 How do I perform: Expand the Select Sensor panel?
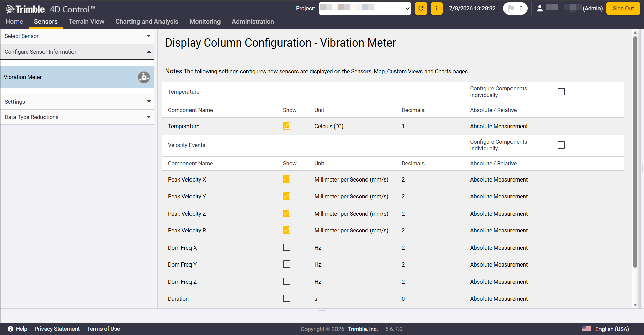point(77,36)
